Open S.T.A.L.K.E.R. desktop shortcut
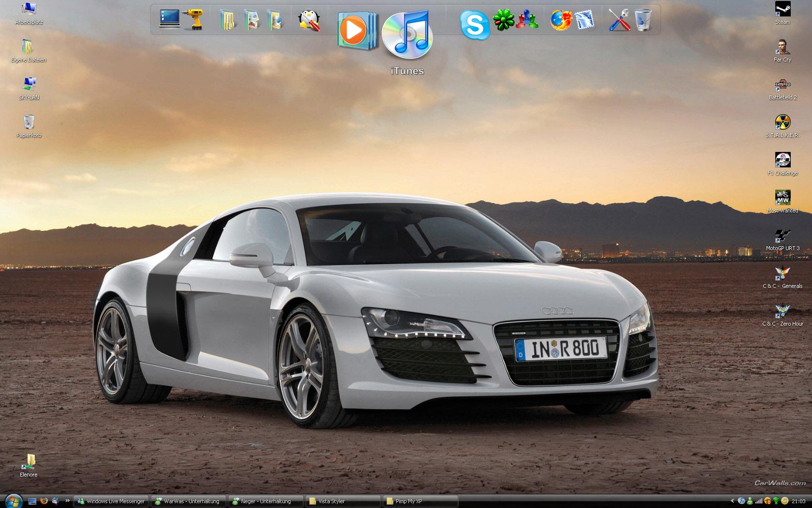The height and width of the screenshot is (508, 812). pyautogui.click(x=783, y=123)
